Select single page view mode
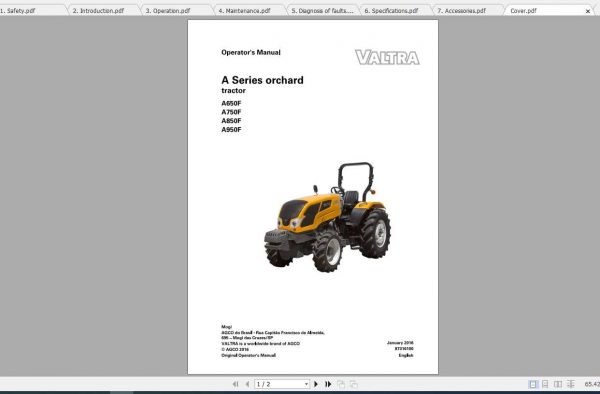600x394 pixels. [x=533, y=384]
